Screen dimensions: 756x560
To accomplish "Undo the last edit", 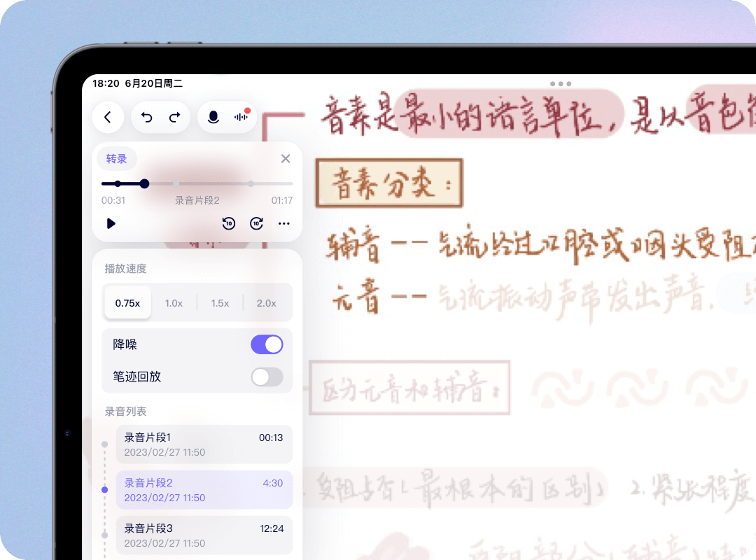I will tap(147, 117).
